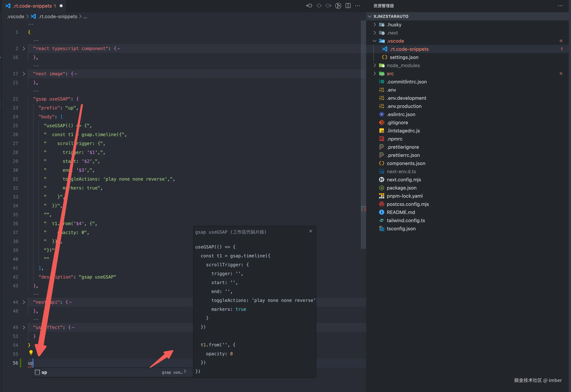The image size is (571, 392).
Task: Go to previous change icon in editor toolbar
Action: [309, 6]
